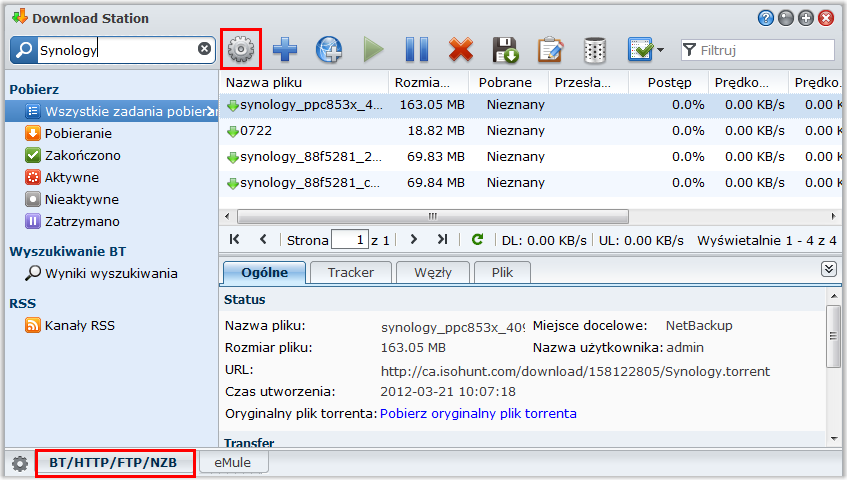Screen dimensions: 847x480
Task: Open dropdown arrow next to checklist icon
Action: pyautogui.click(x=660, y=50)
